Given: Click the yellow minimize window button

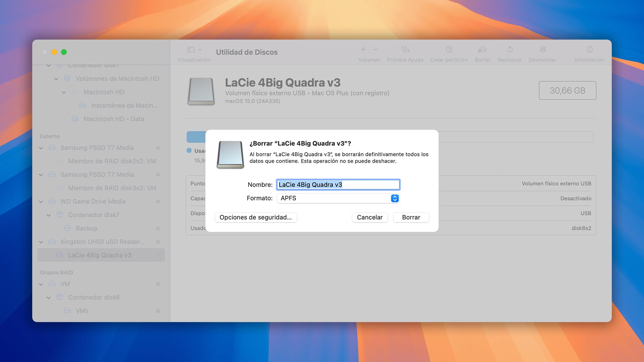Looking at the screenshot, I should [x=54, y=52].
